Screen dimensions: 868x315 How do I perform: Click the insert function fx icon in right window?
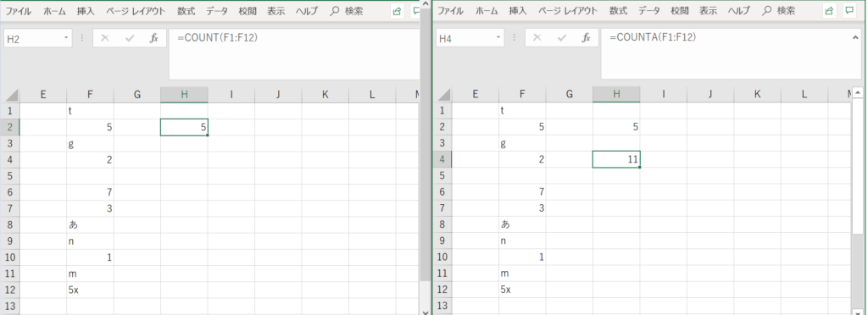(586, 38)
